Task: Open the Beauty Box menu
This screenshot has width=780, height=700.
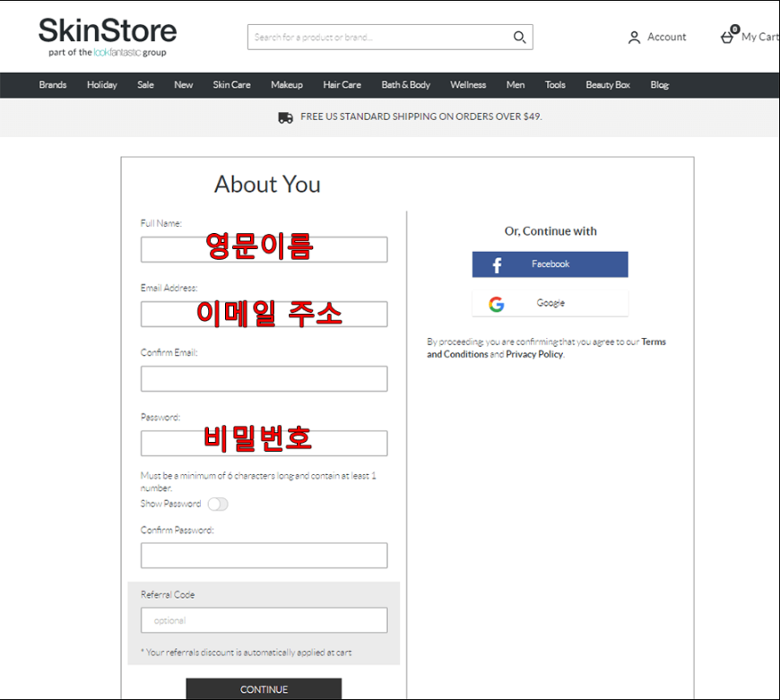Action: [x=608, y=85]
